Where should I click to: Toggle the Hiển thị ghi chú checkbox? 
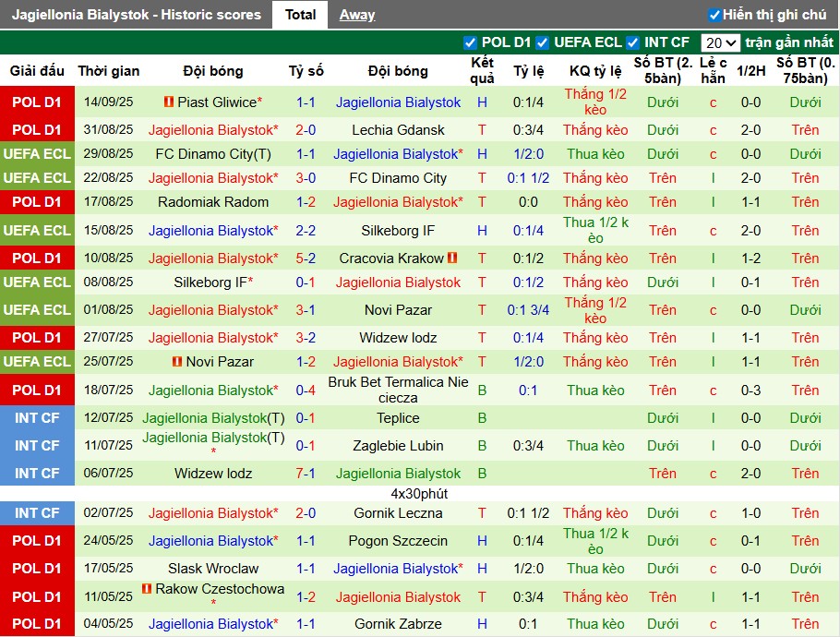pos(714,15)
